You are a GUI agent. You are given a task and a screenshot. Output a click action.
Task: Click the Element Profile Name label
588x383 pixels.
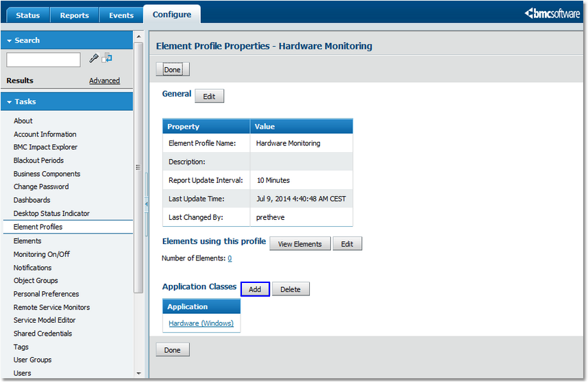point(202,143)
